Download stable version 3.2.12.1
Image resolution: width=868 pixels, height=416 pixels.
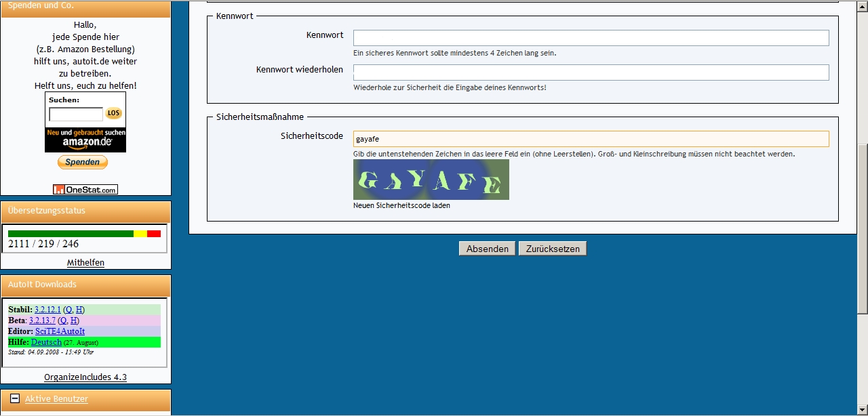pyautogui.click(x=47, y=310)
